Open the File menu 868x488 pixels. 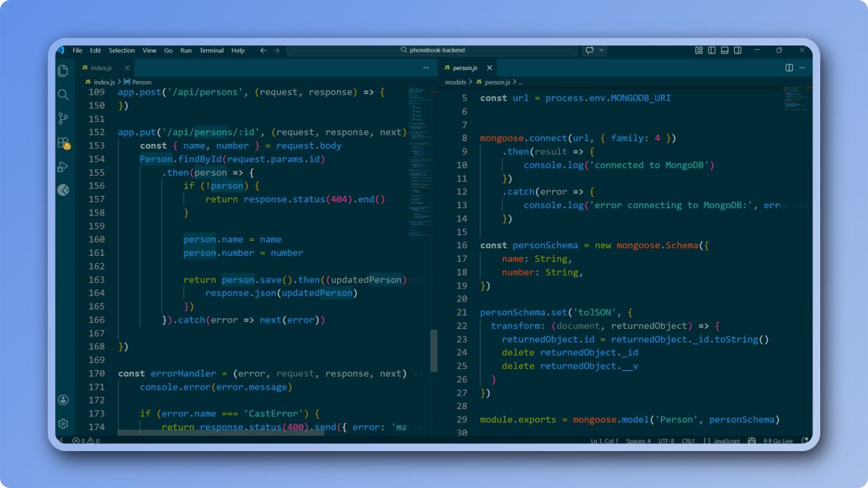point(77,51)
